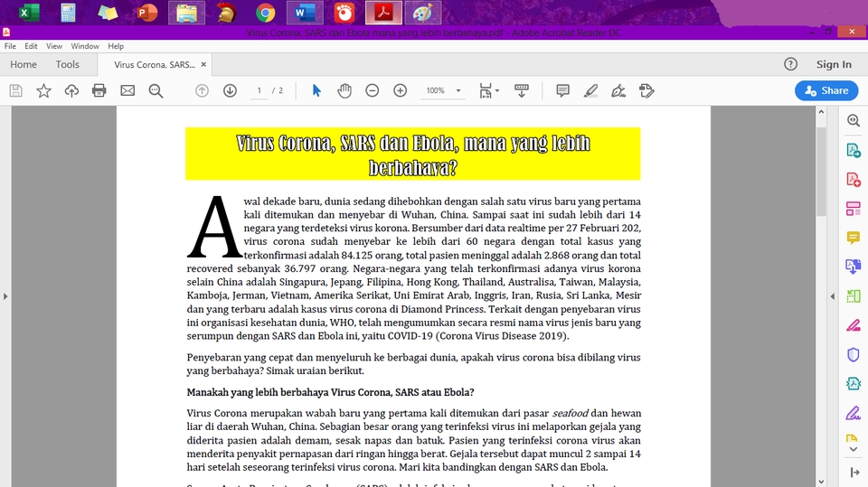Screen dimensions: 868x487
Task: Open File Explorer from the taskbar
Action: (186, 12)
